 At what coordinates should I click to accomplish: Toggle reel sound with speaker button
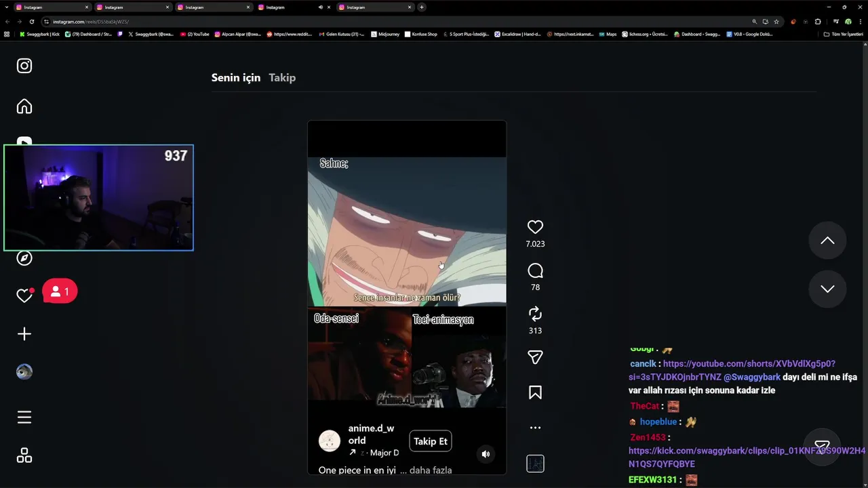(486, 454)
